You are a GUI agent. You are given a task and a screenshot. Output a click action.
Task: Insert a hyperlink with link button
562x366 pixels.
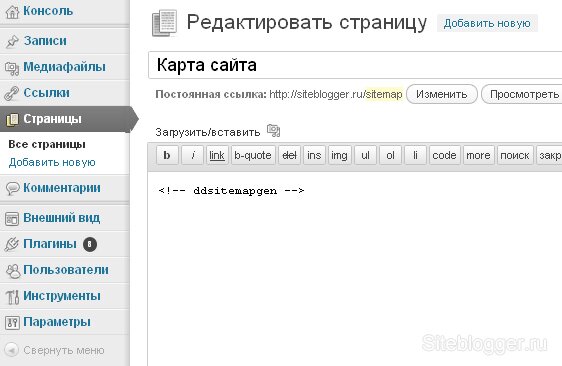(x=217, y=155)
